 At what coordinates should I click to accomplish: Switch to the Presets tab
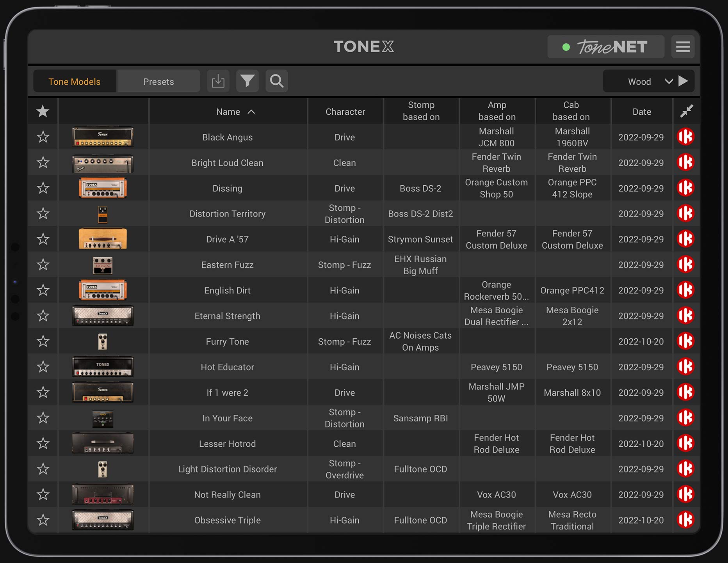point(158,81)
